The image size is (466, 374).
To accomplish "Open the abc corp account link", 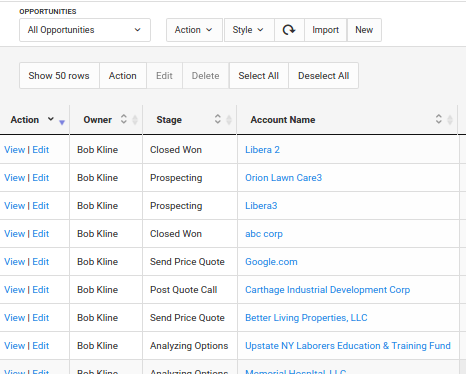I will (264, 234).
